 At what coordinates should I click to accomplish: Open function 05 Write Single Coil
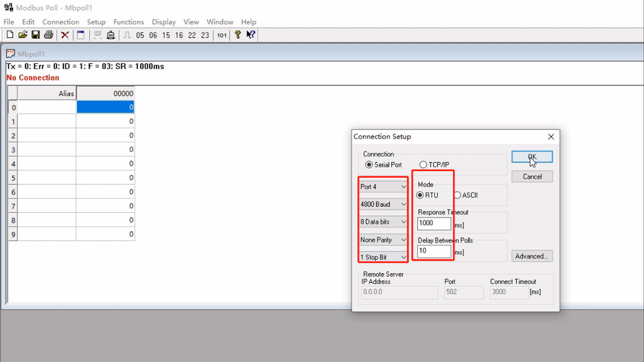coord(140,35)
